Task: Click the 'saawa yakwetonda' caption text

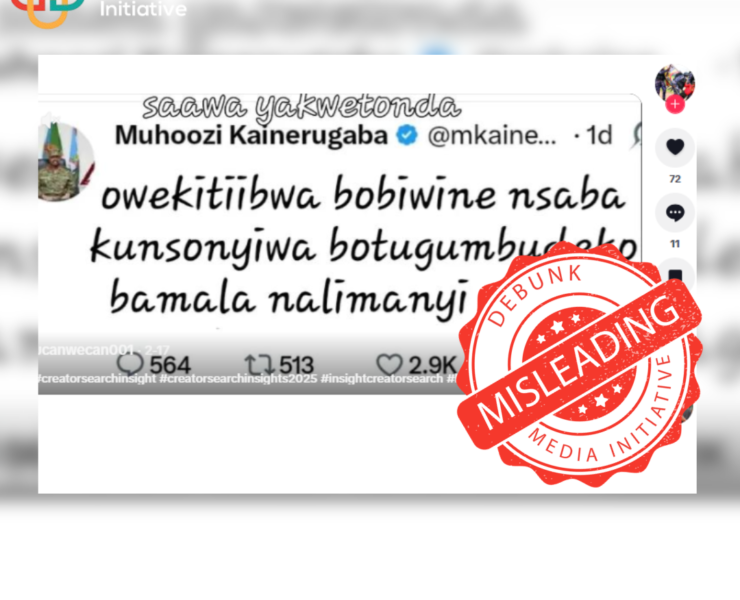Action: click(x=302, y=108)
